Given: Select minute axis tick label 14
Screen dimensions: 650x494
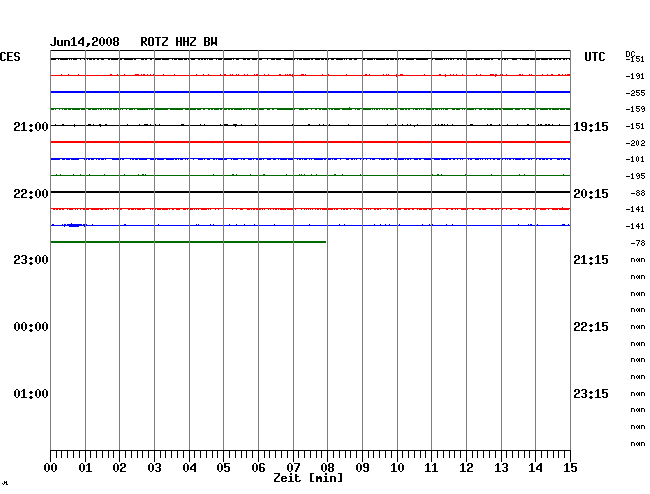Looking at the screenshot, I should (535, 468).
